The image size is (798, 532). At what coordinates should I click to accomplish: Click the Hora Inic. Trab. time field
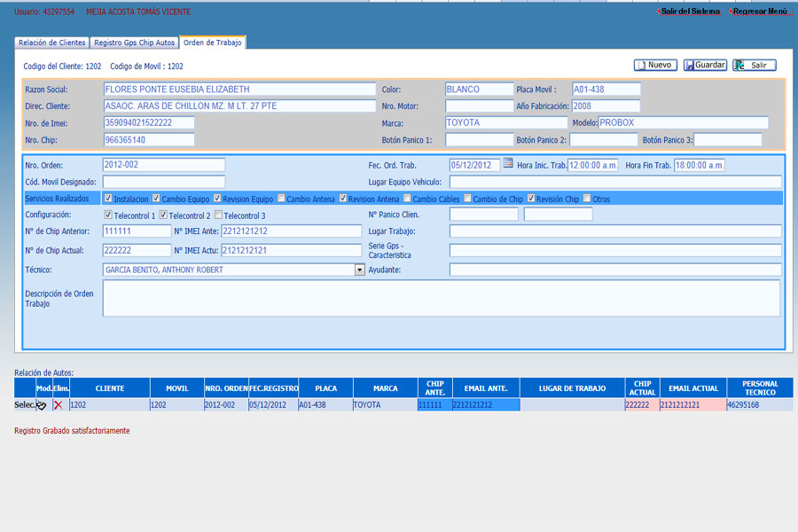tap(592, 165)
